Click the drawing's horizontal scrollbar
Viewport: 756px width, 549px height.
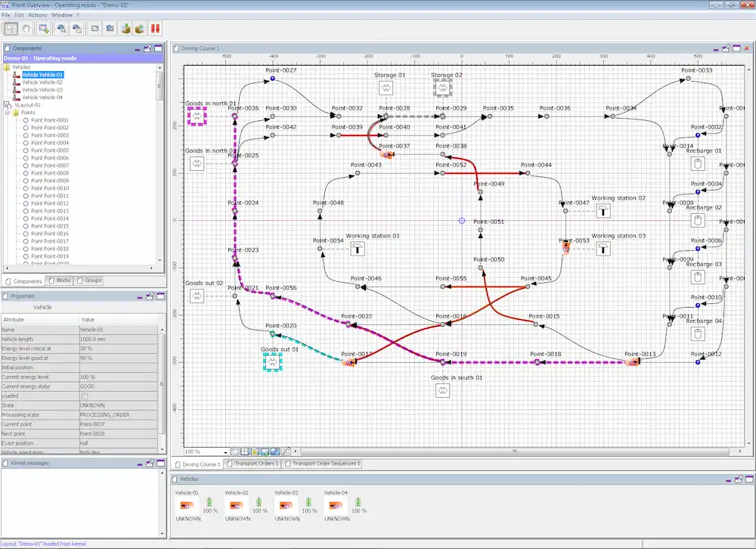(515, 451)
